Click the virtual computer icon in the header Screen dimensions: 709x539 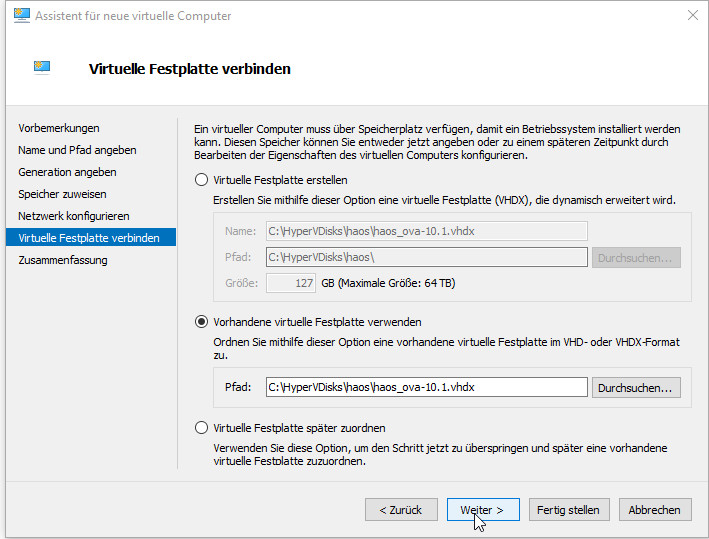[41, 68]
